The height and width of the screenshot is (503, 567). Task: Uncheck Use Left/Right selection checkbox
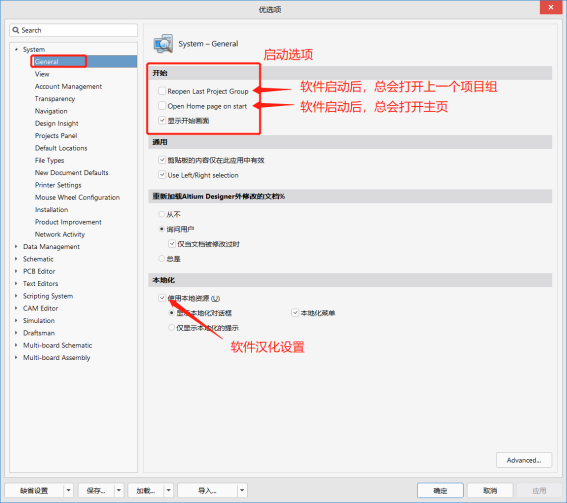(162, 175)
